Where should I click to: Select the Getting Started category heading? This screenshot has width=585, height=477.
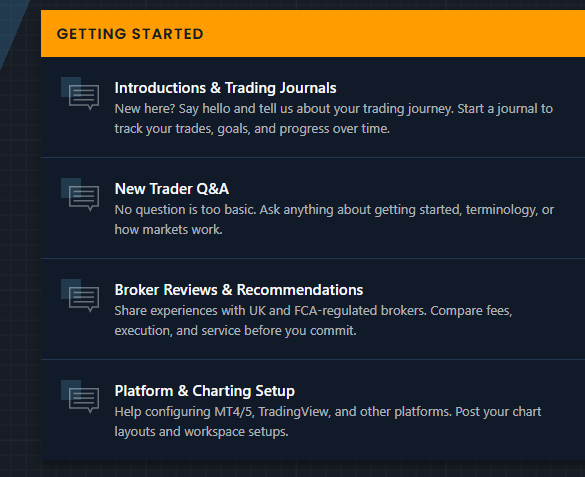(x=130, y=34)
